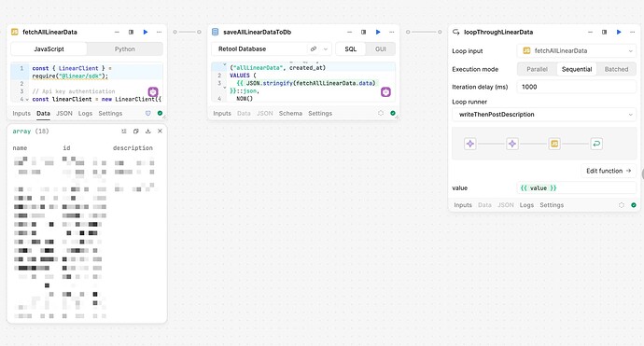Image resolution: width=644 pixels, height=346 pixels.
Task: Click the {{ value }} input field
Action: tap(577, 188)
